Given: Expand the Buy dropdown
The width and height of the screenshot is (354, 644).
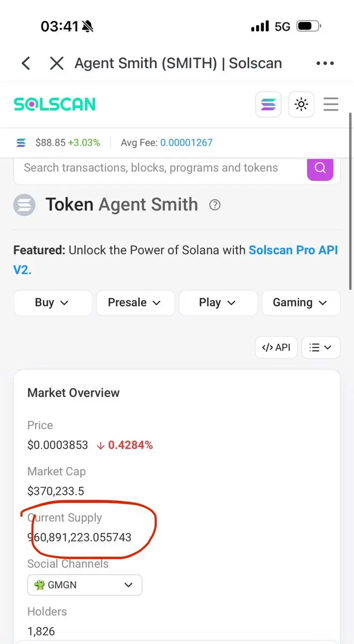Looking at the screenshot, I should point(53,303).
